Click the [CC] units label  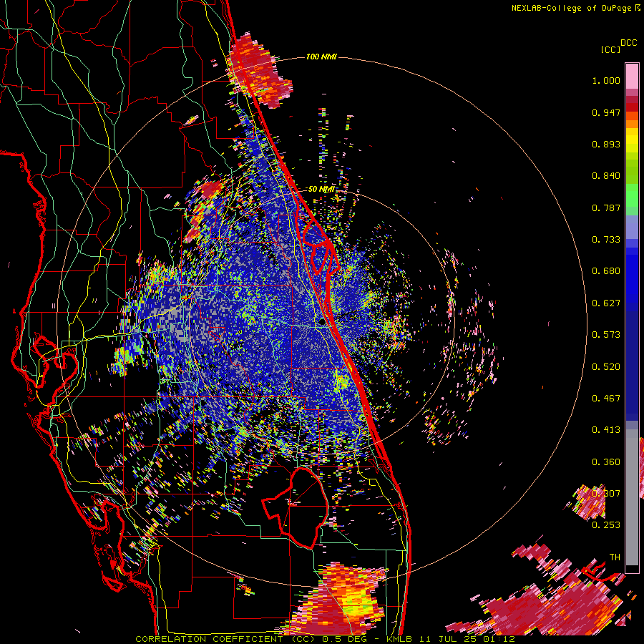coord(610,49)
